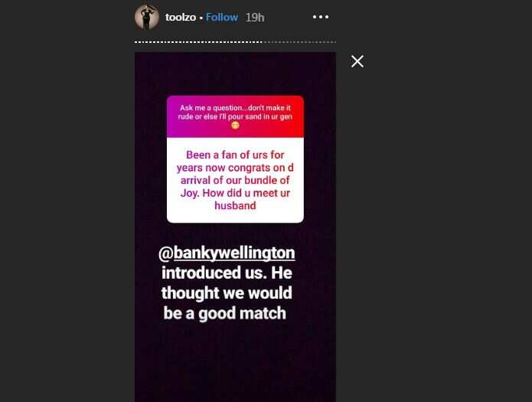Click the 19h story timestamp
This screenshot has height=402, width=532.
255,18
